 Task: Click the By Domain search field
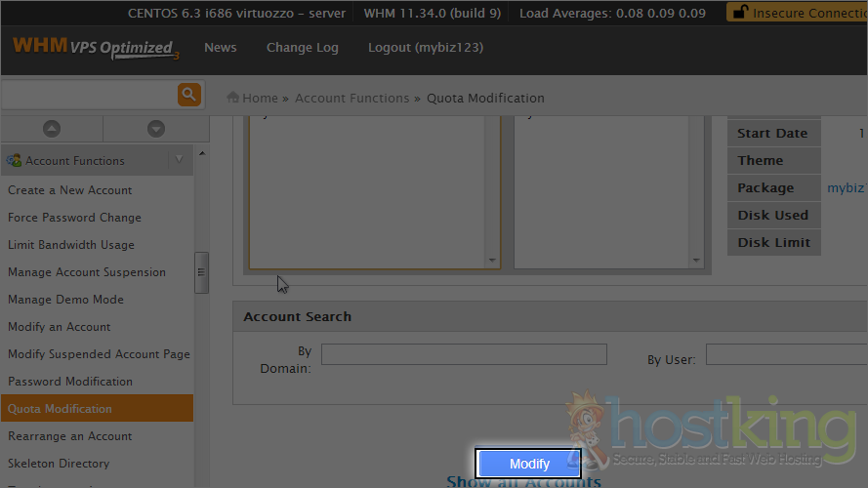[464, 354]
